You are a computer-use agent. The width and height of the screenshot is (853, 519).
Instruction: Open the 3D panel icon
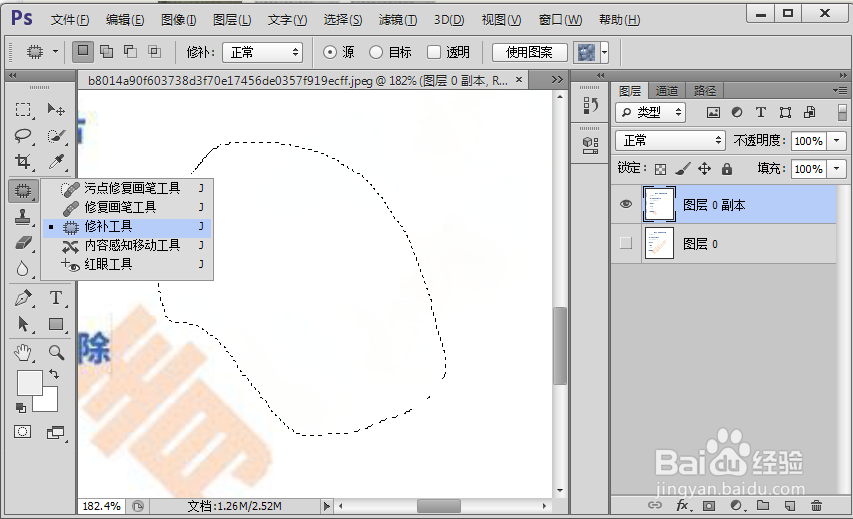(x=590, y=145)
